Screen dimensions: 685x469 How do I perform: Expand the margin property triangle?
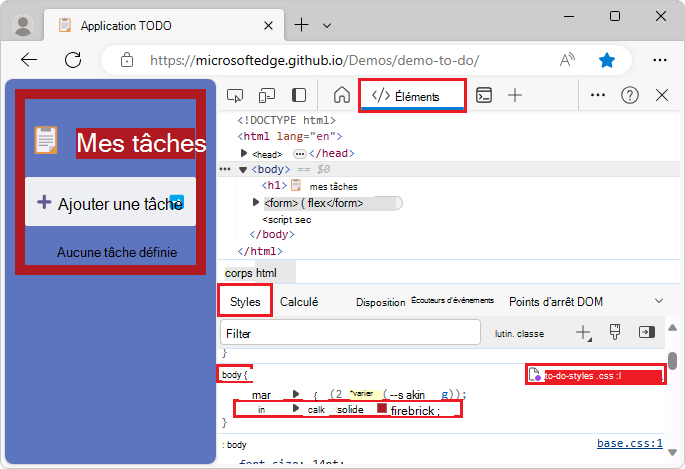pyautogui.click(x=296, y=394)
